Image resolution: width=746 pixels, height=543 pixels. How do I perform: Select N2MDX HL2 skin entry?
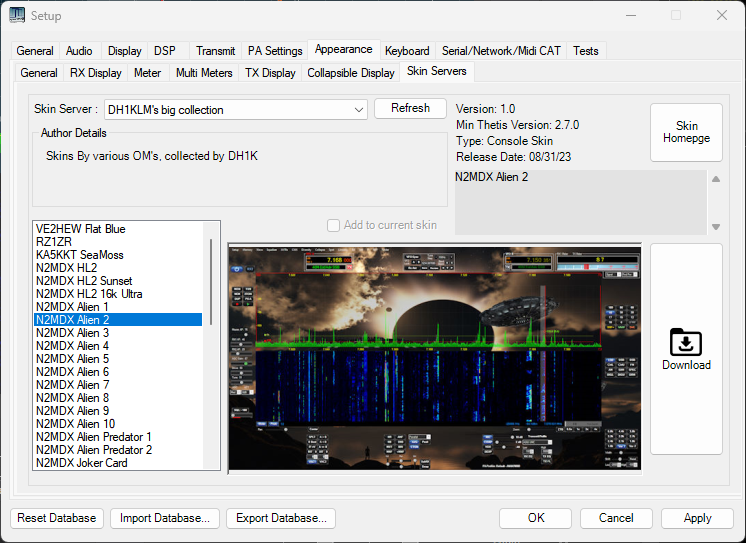pos(118,268)
